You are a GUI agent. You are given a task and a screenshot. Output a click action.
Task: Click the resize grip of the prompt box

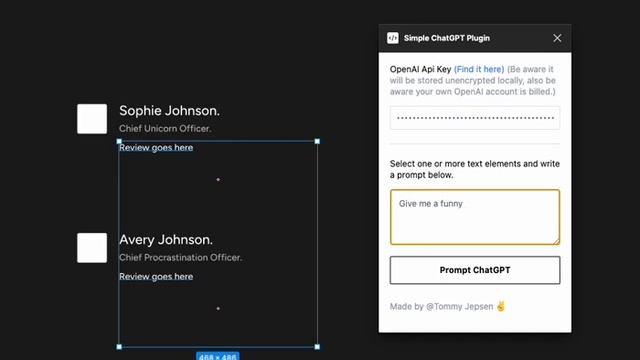point(556,241)
